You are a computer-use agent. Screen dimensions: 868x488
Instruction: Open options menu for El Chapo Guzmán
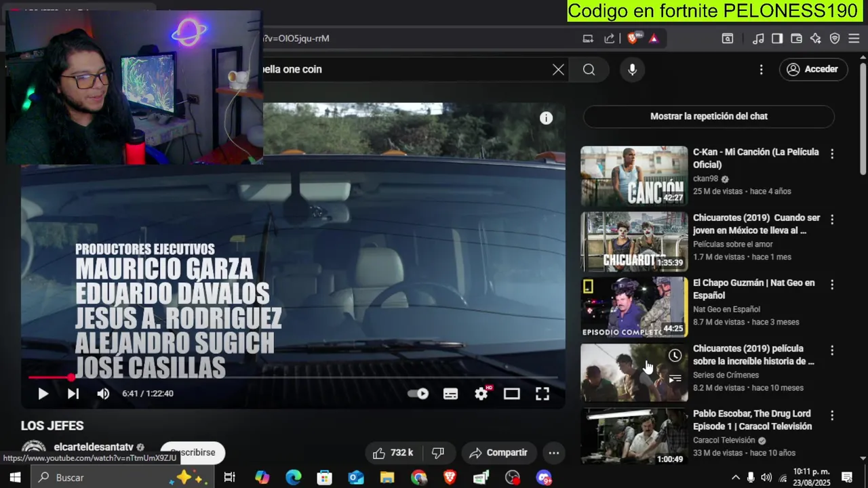coord(832,285)
